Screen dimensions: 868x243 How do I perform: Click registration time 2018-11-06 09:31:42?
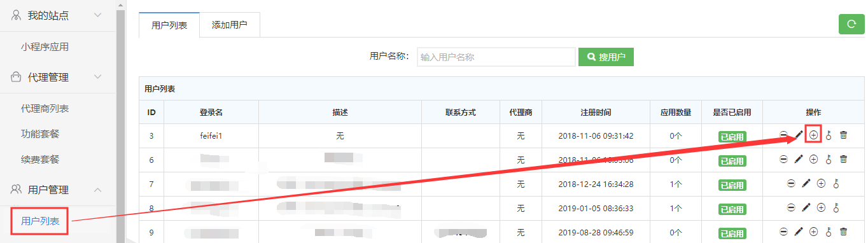click(x=596, y=136)
